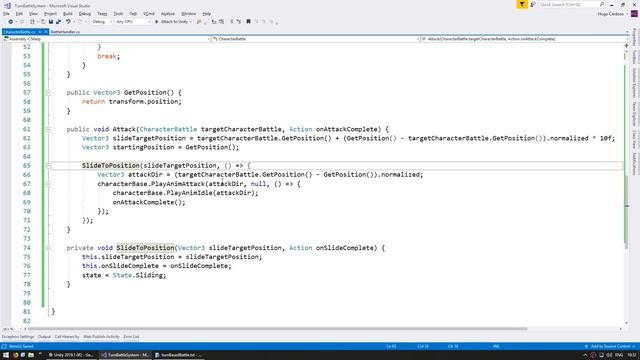Open the Windows Start menu

[6, 355]
